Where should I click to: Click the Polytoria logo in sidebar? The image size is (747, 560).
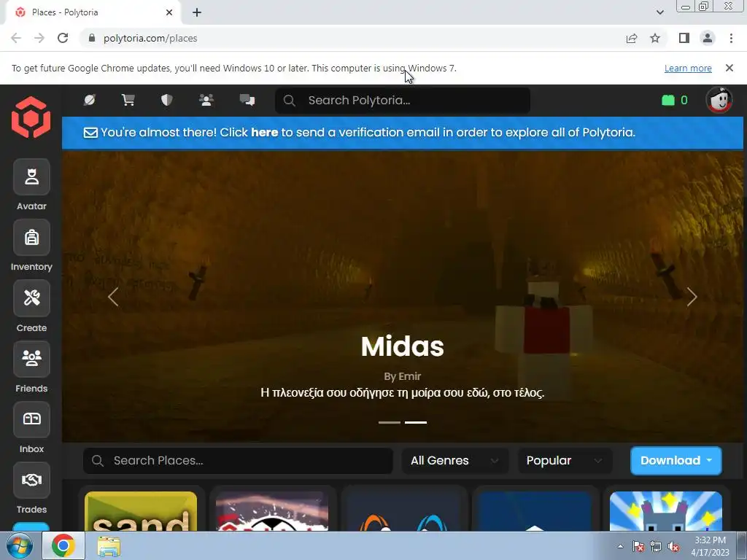pyautogui.click(x=31, y=117)
